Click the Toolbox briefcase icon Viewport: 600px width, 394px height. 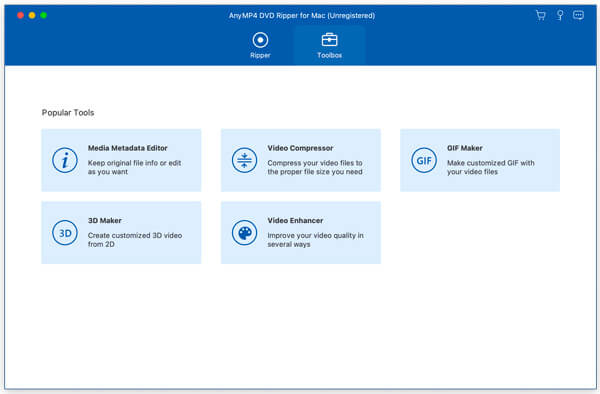[329, 39]
